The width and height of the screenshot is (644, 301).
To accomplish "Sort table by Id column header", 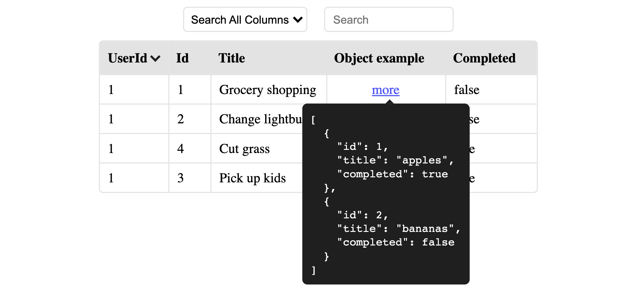I will point(182,58).
